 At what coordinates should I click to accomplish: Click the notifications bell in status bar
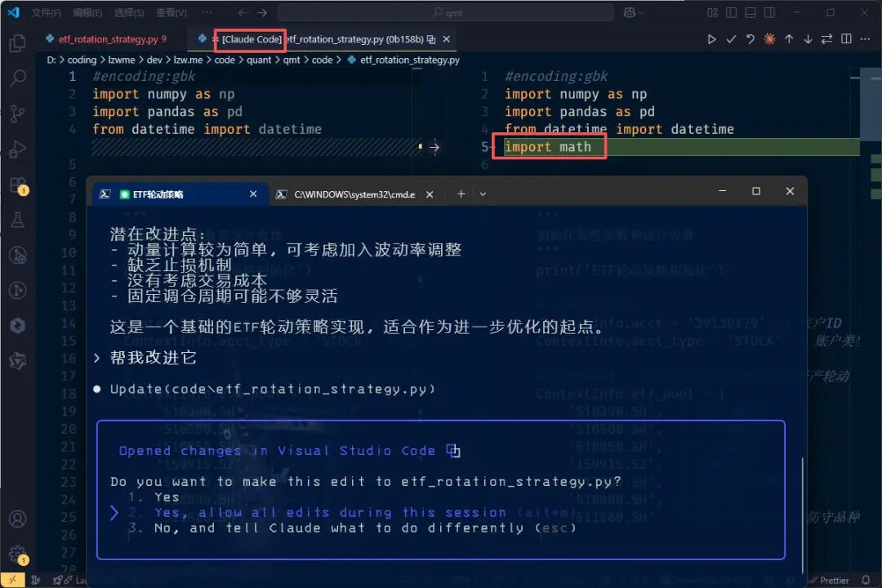(866, 580)
